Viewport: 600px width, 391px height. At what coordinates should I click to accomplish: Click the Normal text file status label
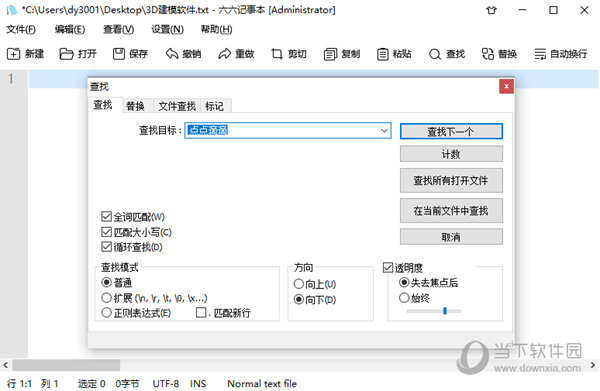pos(262,383)
